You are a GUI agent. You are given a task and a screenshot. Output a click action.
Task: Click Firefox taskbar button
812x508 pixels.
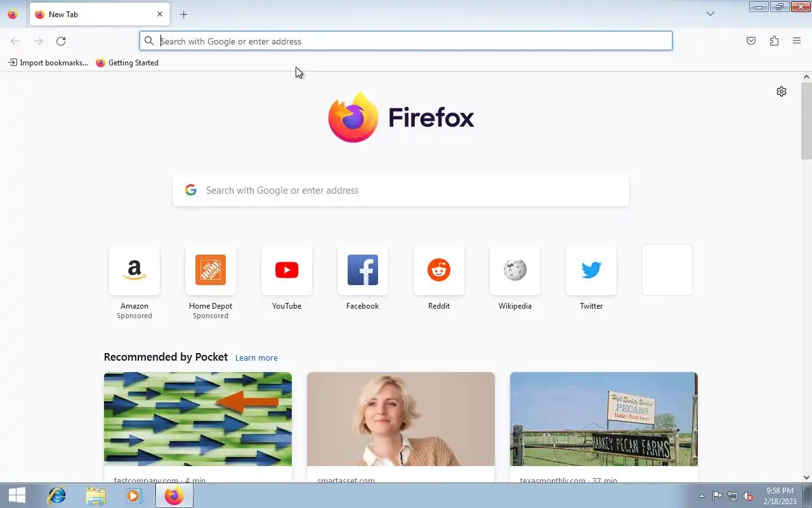tap(174, 495)
